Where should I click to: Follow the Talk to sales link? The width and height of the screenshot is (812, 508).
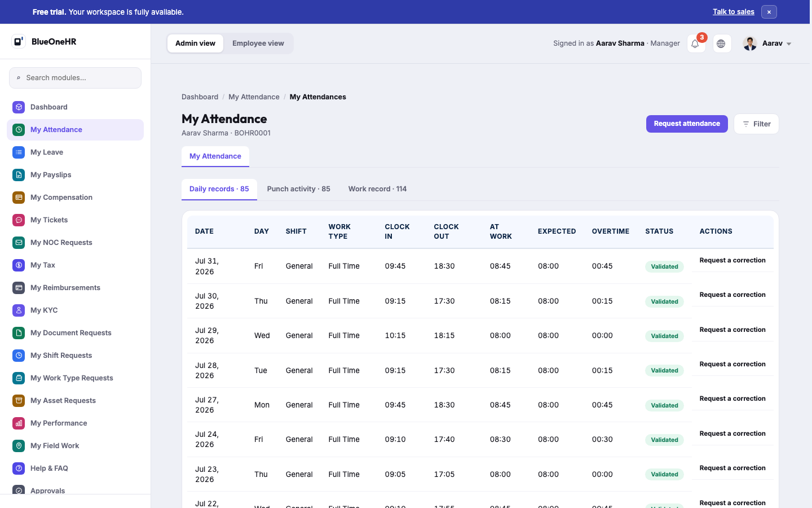pyautogui.click(x=733, y=12)
